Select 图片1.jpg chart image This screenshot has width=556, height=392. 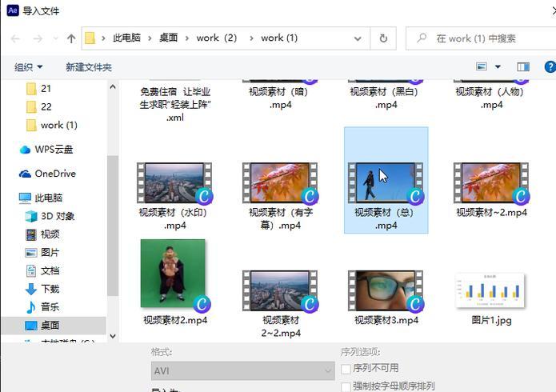(x=490, y=290)
